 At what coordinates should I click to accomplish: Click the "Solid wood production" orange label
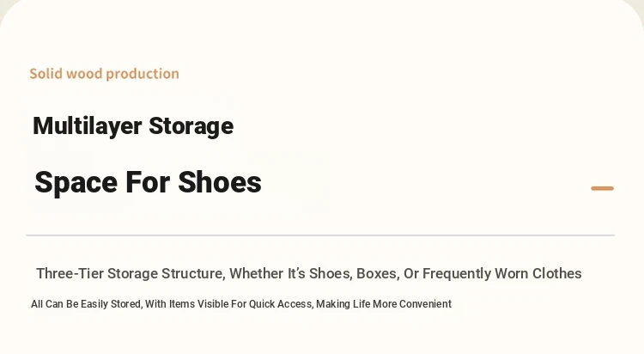[x=104, y=74]
